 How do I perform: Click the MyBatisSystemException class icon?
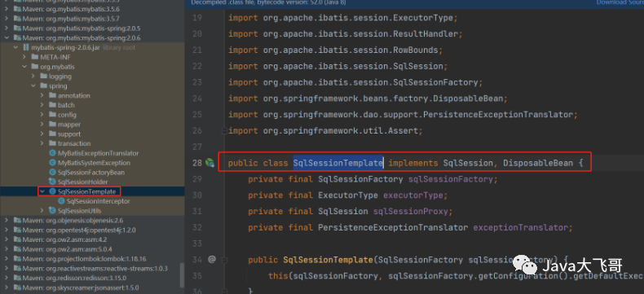tap(52, 163)
